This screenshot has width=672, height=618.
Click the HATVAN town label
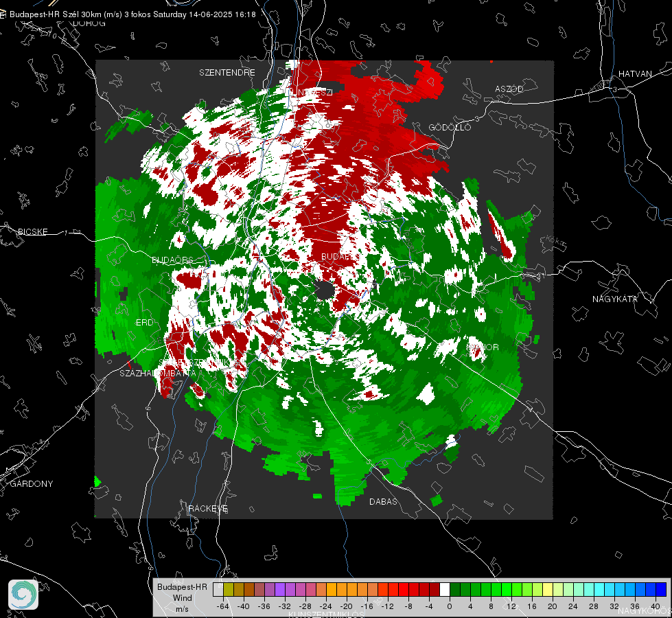tap(635, 73)
